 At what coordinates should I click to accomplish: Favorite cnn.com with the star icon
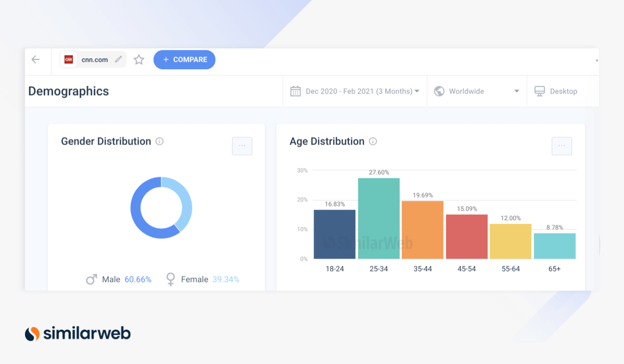139,60
